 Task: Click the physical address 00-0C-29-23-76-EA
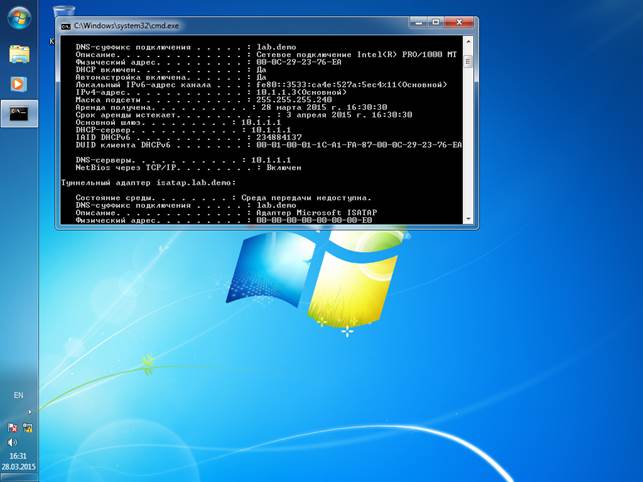pos(299,62)
